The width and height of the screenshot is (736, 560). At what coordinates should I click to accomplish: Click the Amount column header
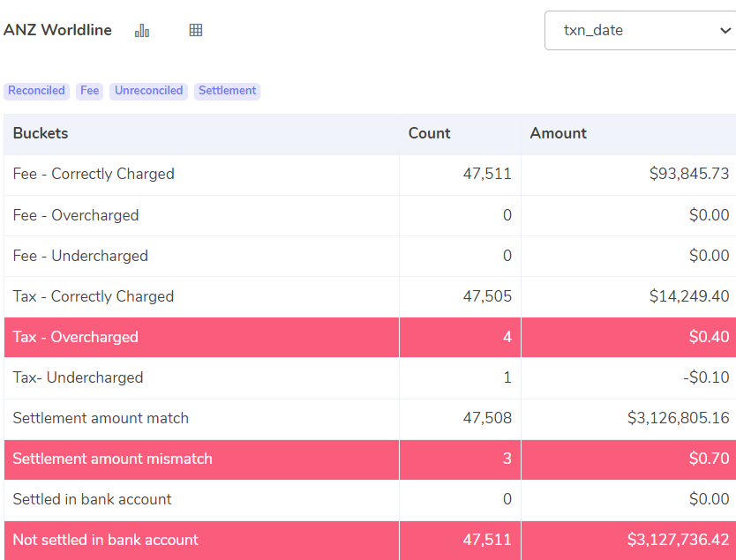click(x=559, y=133)
